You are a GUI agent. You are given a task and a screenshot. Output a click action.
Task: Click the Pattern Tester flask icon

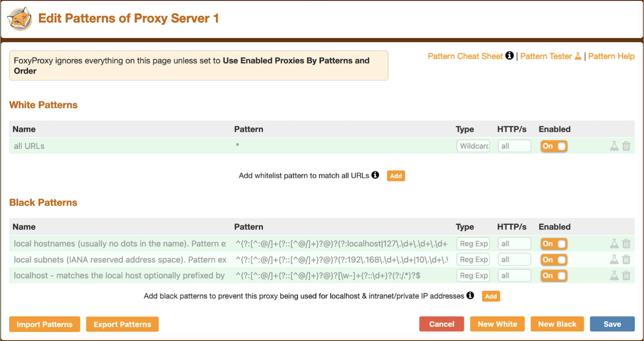(x=578, y=56)
